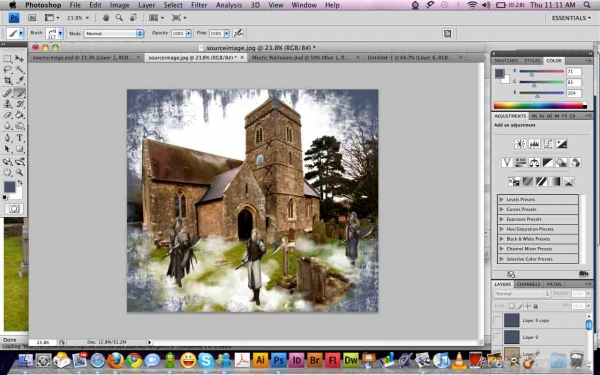This screenshot has height=375, width=600.
Task: Launch Bridge from the options bar
Action: 32,18
